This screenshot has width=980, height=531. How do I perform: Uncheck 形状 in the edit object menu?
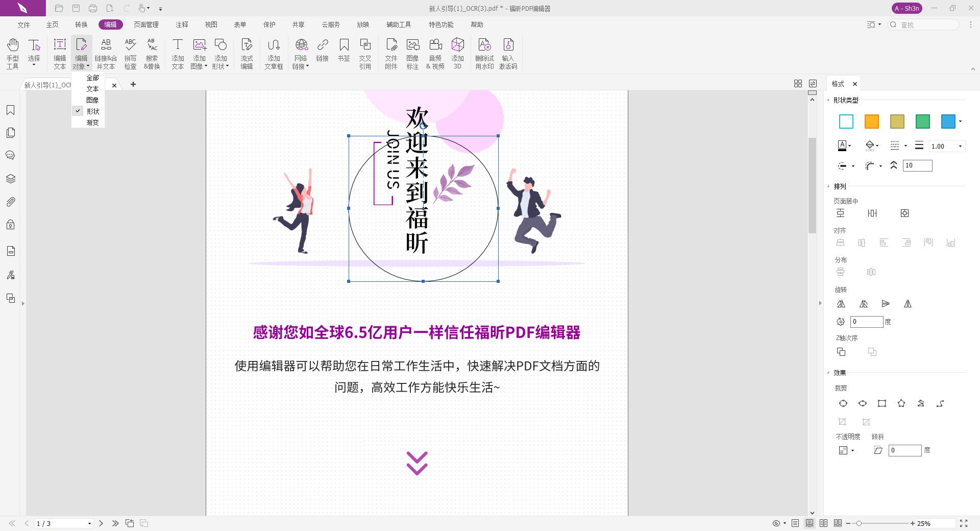(92, 111)
